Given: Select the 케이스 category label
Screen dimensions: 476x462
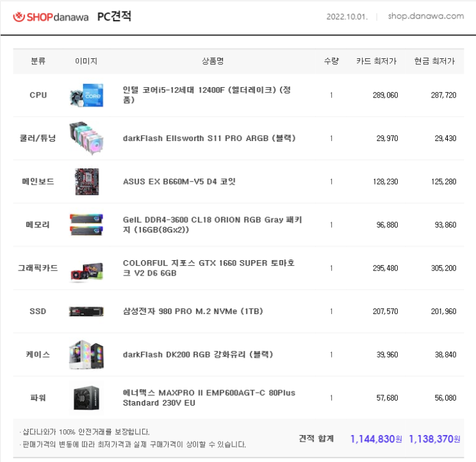Looking at the screenshot, I should (38, 354).
